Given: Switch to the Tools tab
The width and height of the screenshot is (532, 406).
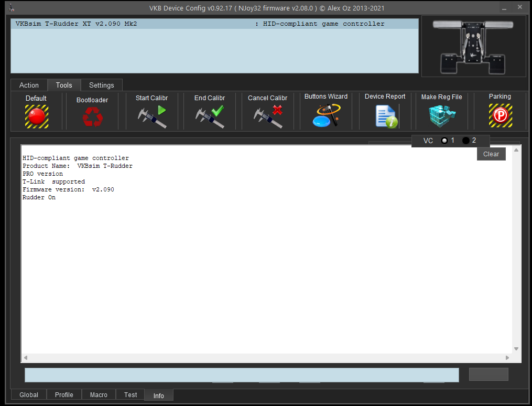Looking at the screenshot, I should click(x=64, y=85).
